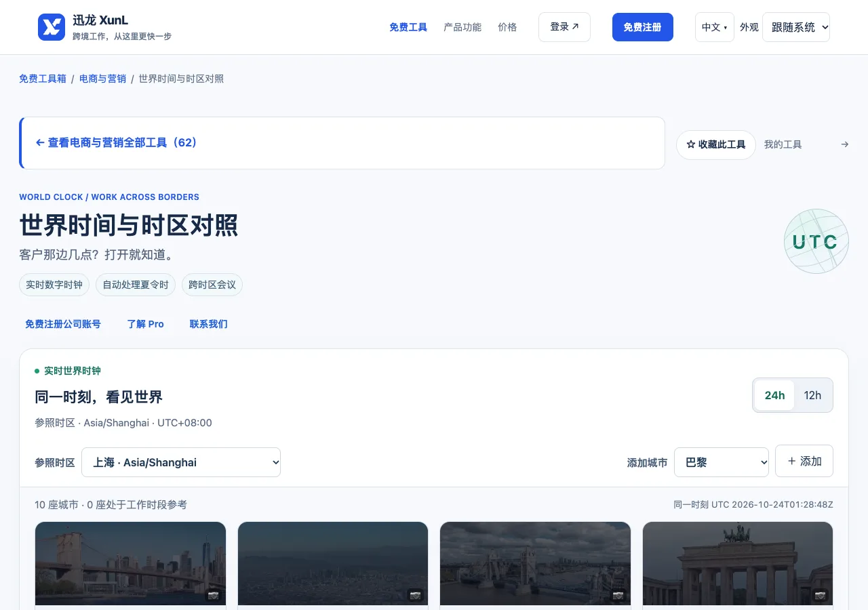Open the Tower Bridge city card image
Viewport: 868px width, 610px height.
(535, 563)
